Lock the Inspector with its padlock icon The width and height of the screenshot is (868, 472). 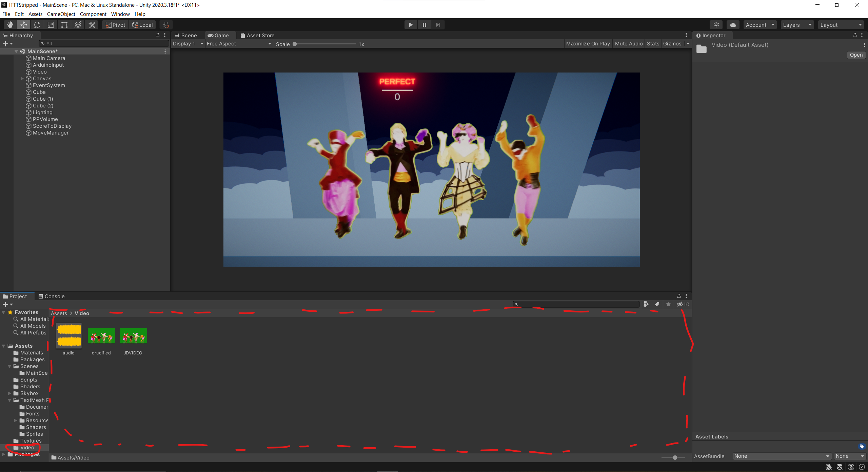(x=855, y=35)
